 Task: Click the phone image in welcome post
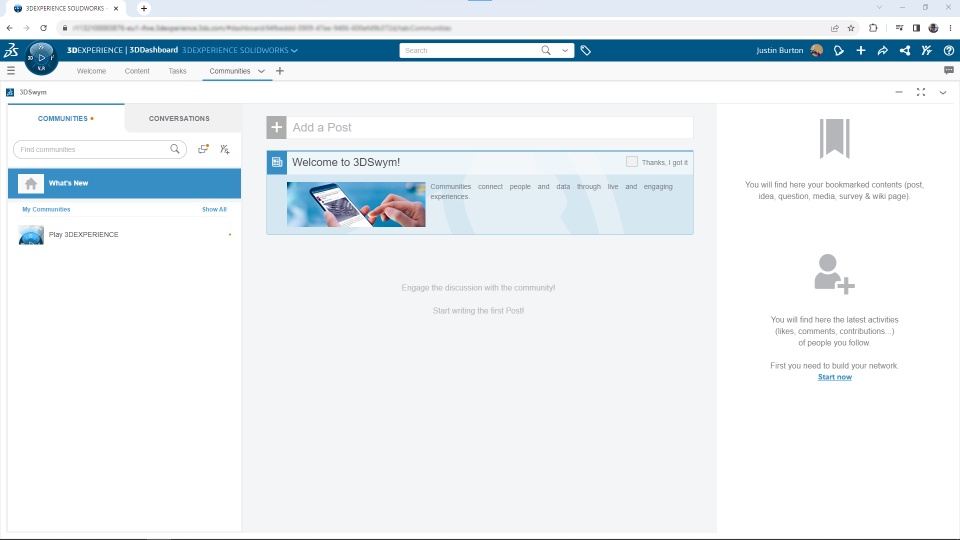point(356,204)
